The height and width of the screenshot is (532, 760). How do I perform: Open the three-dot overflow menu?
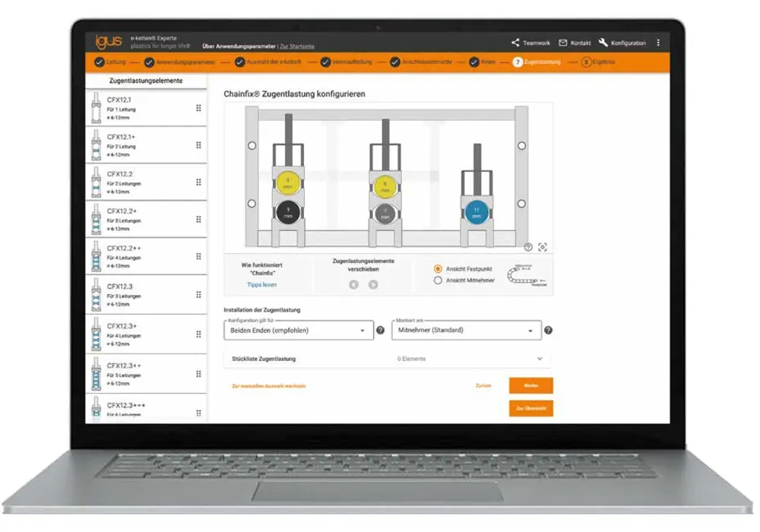tap(658, 43)
